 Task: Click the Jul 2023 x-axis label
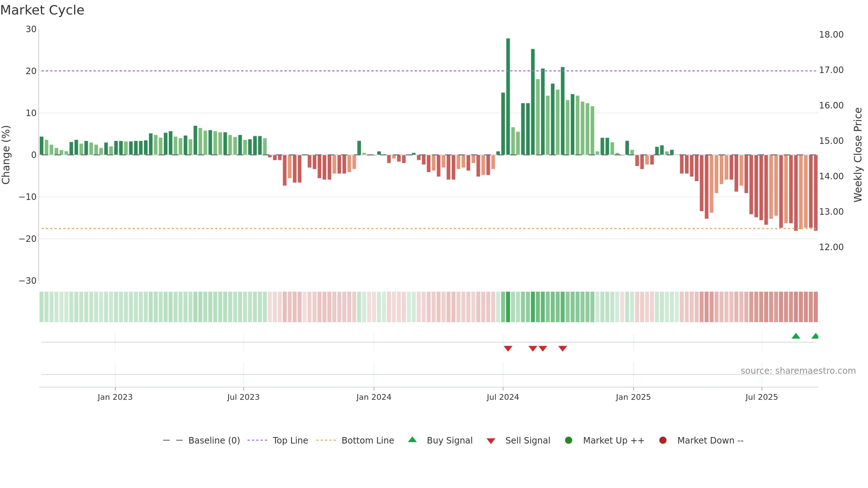(x=243, y=397)
